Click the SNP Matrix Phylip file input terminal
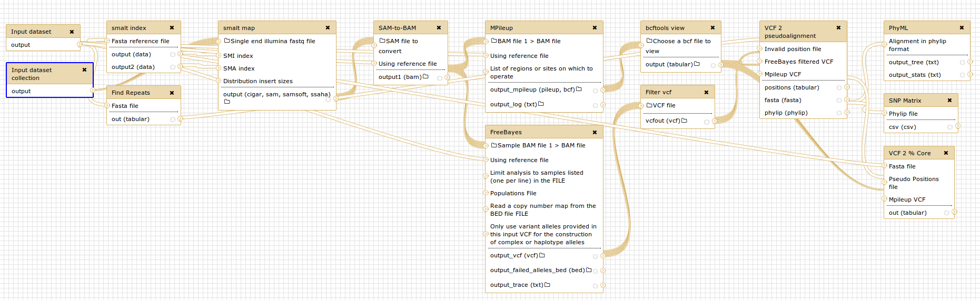The width and height of the screenshot is (980, 300). [x=884, y=113]
